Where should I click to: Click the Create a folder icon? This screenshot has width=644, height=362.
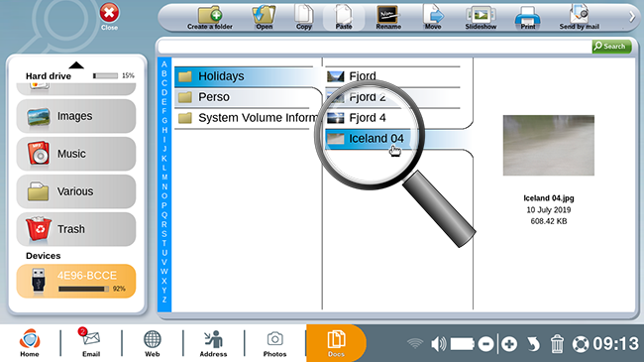[210, 18]
